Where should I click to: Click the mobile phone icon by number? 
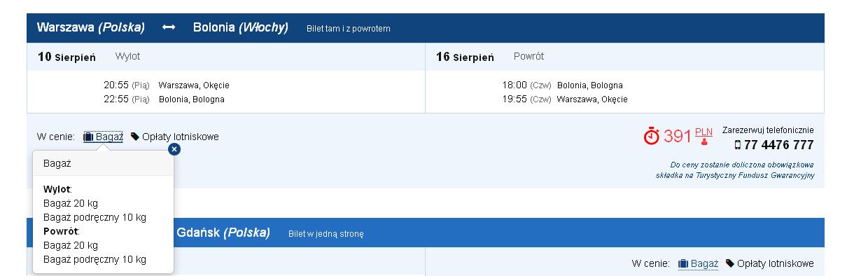coord(738,145)
